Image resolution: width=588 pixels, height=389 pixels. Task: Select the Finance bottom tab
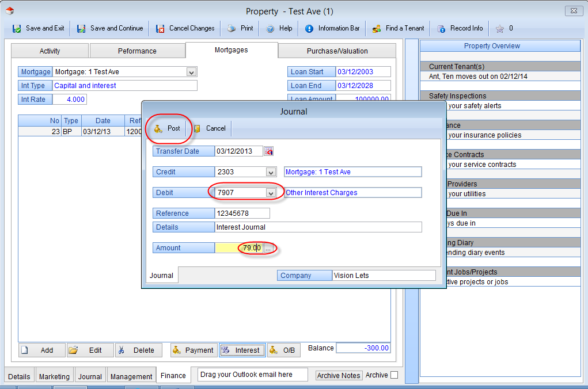pyautogui.click(x=173, y=375)
